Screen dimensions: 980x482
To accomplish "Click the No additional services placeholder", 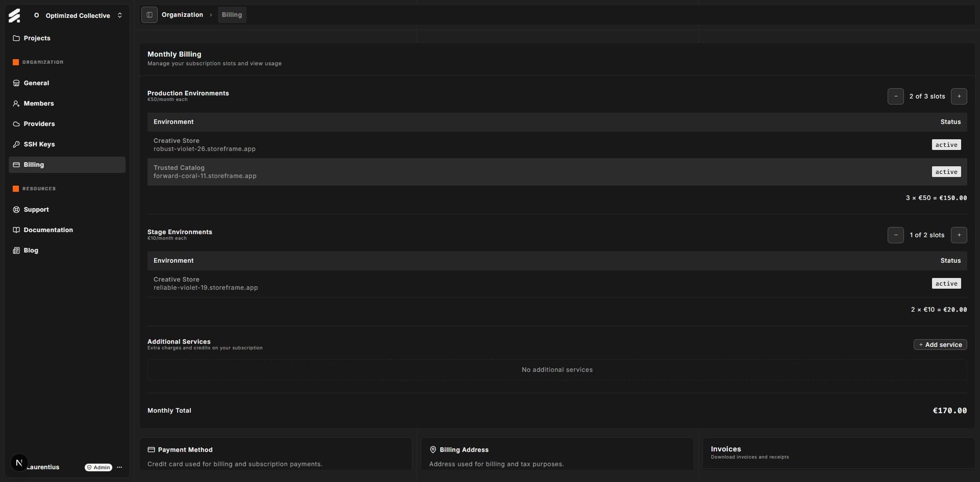I will pos(557,370).
